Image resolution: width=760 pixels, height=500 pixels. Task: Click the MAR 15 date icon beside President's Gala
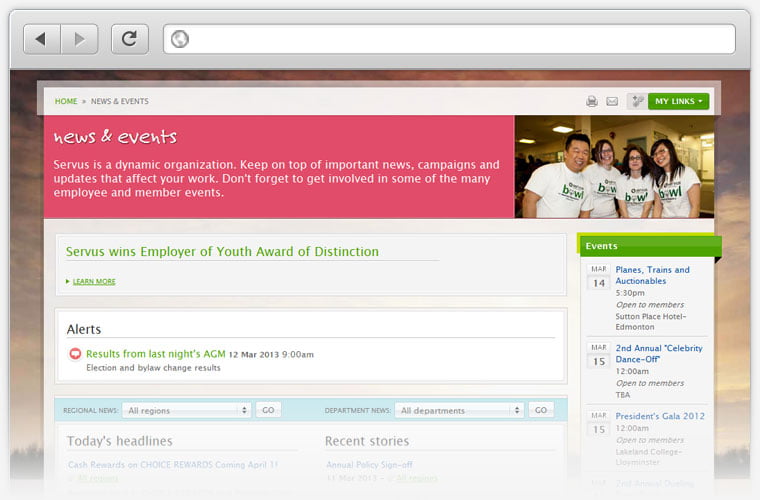coord(599,423)
